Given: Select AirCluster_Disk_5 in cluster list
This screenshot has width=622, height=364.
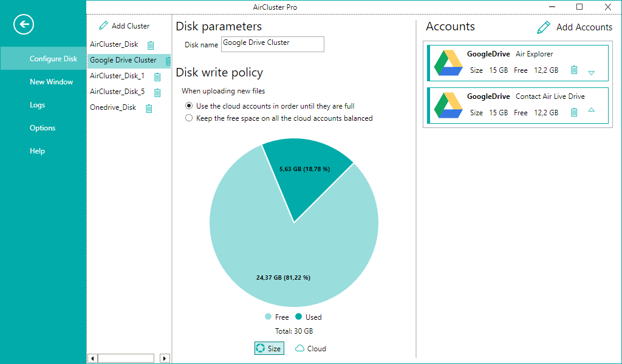Looking at the screenshot, I should point(117,92).
